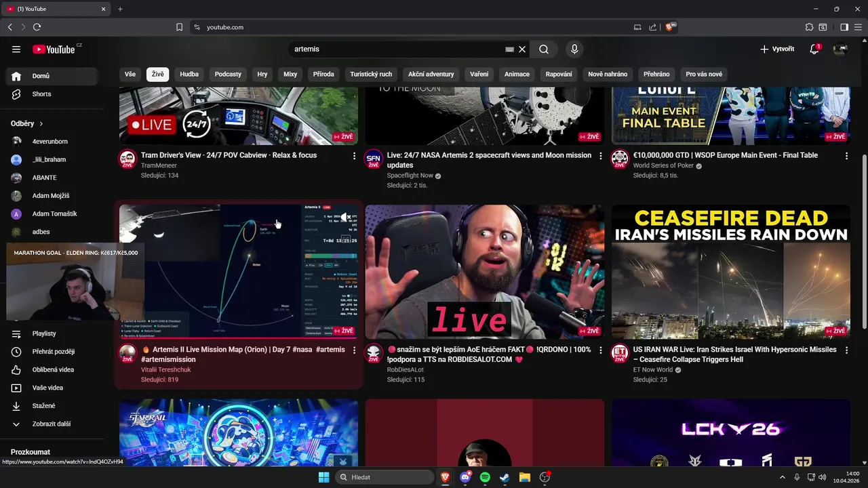Viewport: 868px width, 488px height.
Task: Open a new browser tab
Action: [x=120, y=9]
